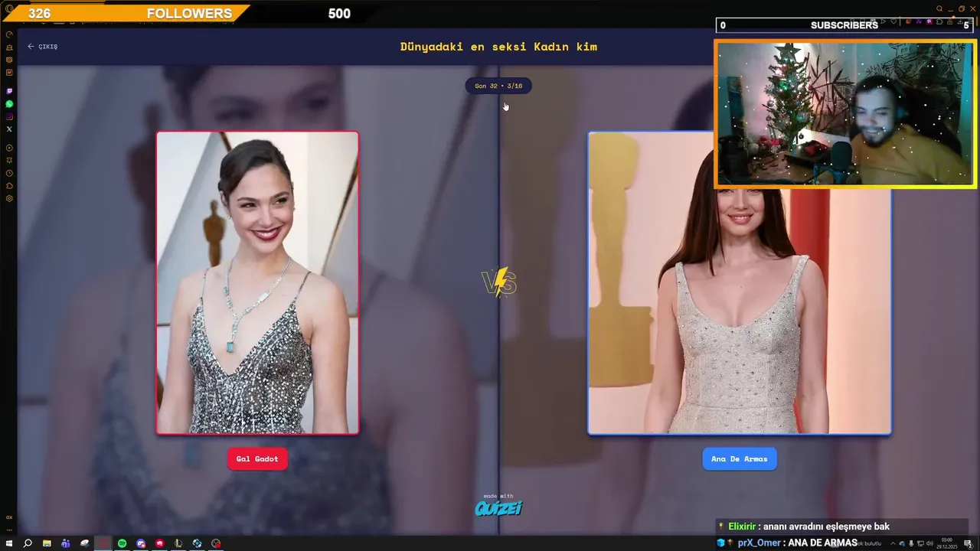This screenshot has height=551, width=980.
Task: Select the Ana De Armas photo card
Action: pos(740,283)
